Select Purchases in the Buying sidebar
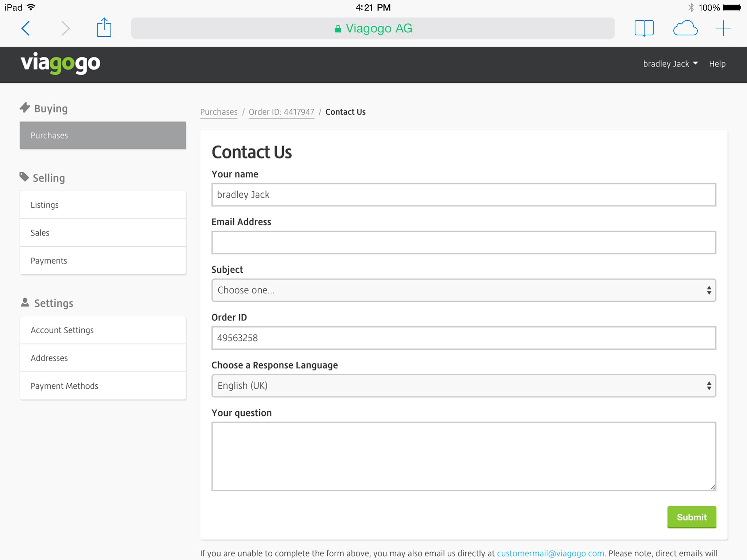 103,135
